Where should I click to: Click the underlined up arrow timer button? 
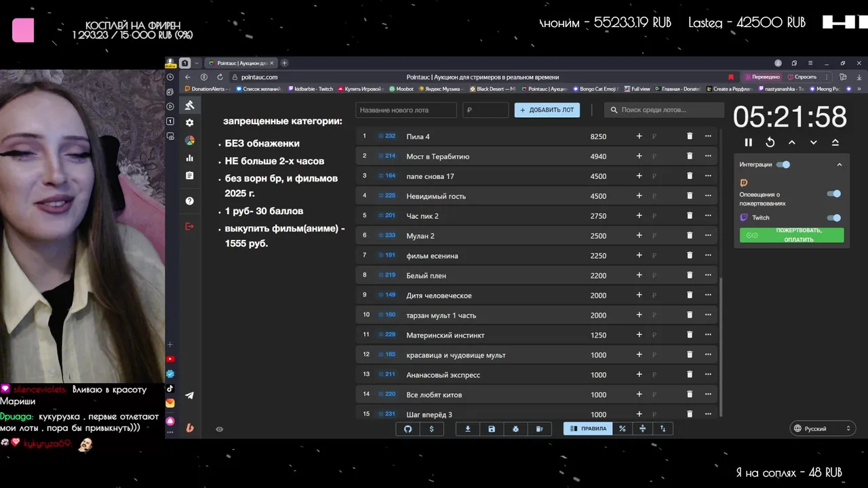click(x=835, y=142)
